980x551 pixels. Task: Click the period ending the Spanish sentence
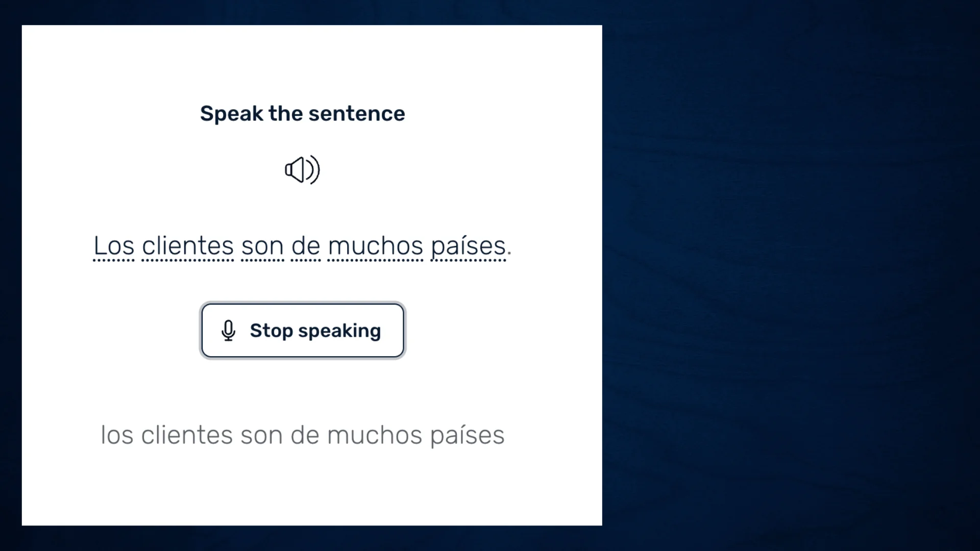pos(509,253)
